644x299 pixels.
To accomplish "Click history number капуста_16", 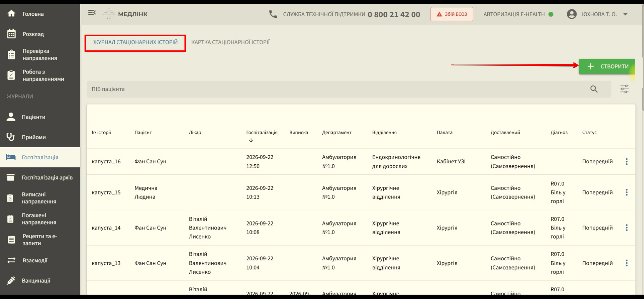I will point(106,162).
